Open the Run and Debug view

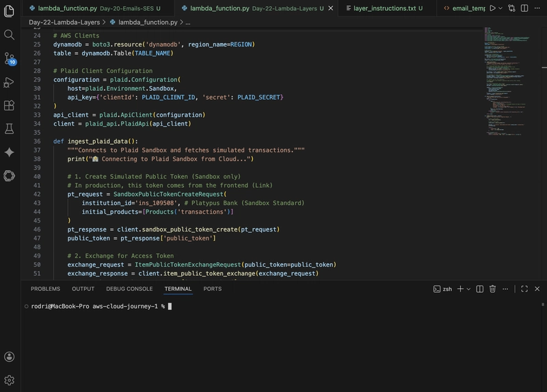pos(10,82)
